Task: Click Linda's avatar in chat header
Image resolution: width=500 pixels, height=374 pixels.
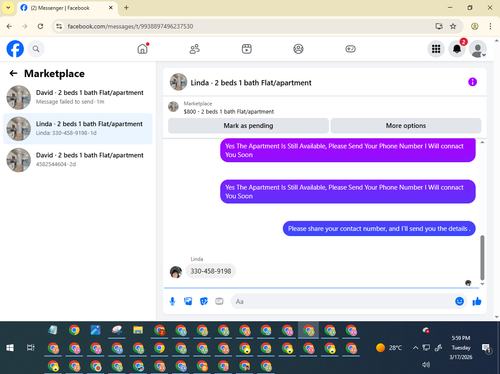Action: pyautogui.click(x=178, y=82)
